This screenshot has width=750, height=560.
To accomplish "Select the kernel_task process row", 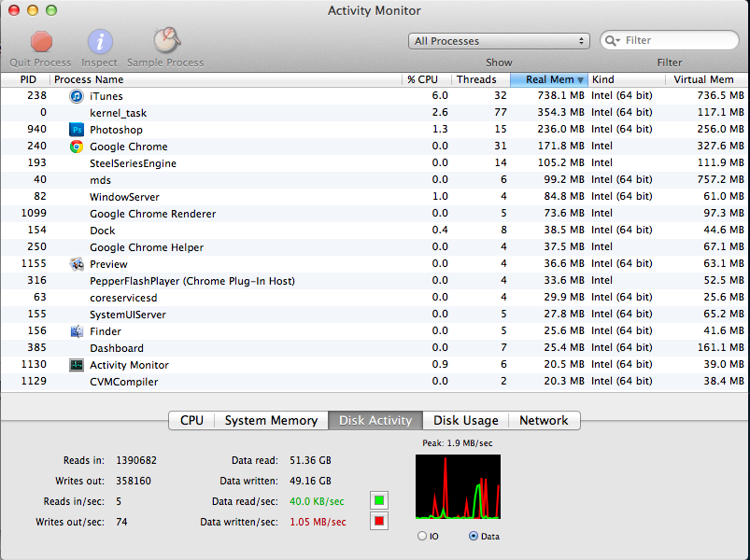I will pos(375,113).
